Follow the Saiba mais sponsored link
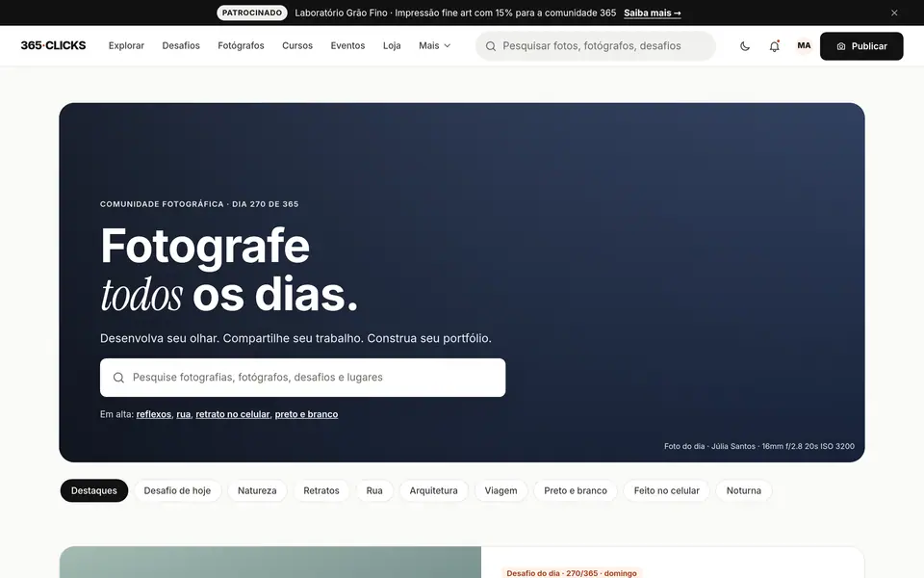 (x=652, y=13)
